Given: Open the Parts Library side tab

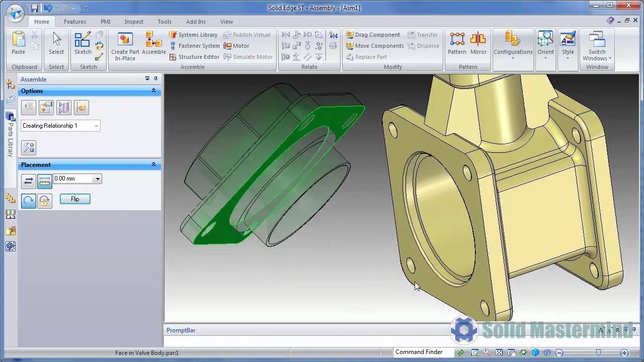Looking at the screenshot, I should tap(10, 134).
